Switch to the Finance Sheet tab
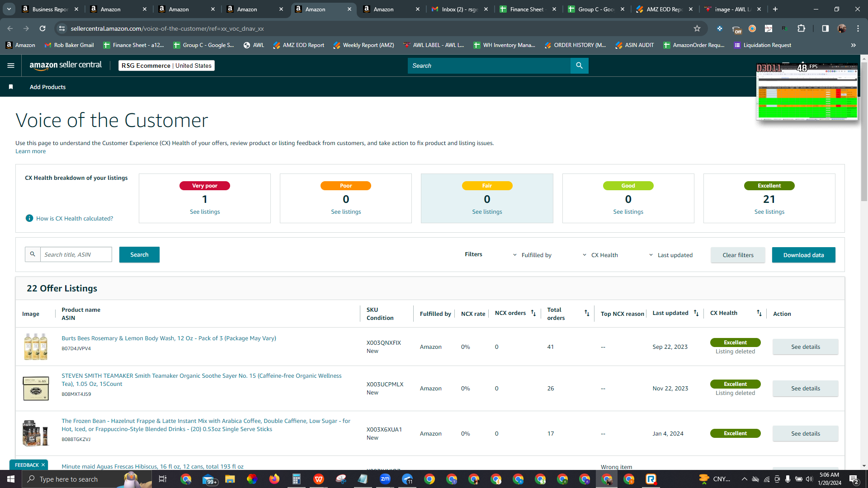868x488 pixels. (528, 9)
